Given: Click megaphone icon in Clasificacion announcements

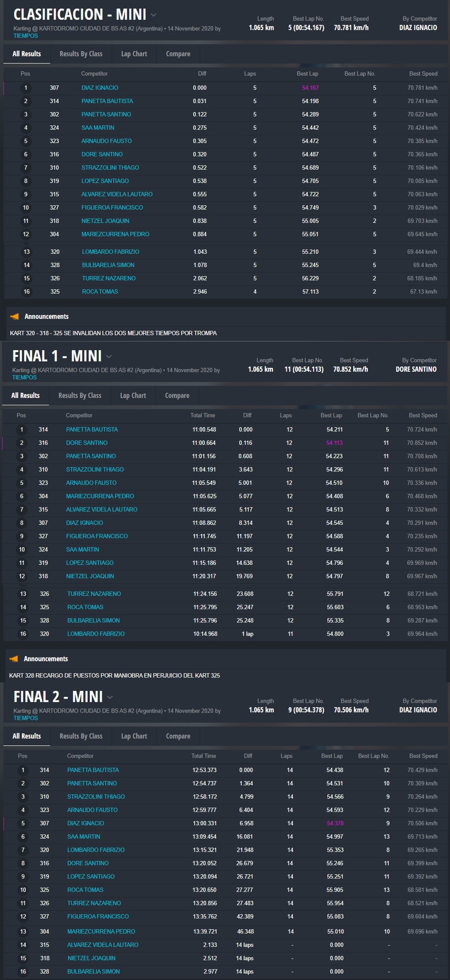Looking at the screenshot, I should click(x=15, y=317).
